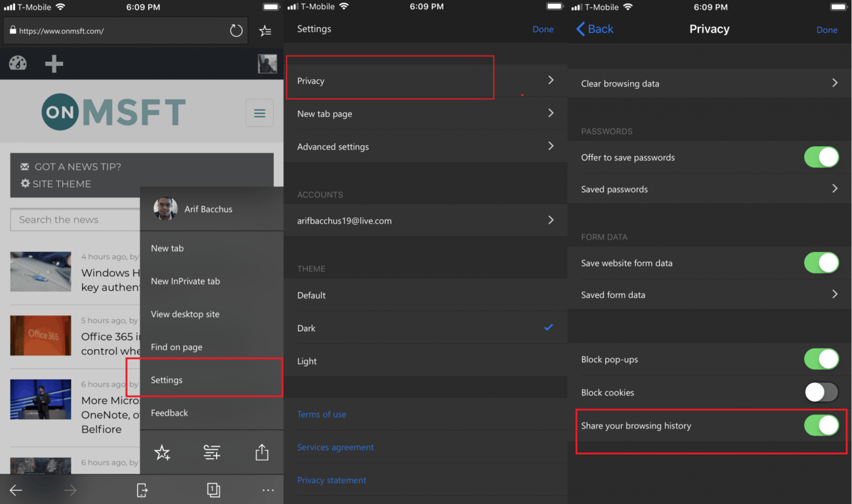Select the Dark theme

426,328
